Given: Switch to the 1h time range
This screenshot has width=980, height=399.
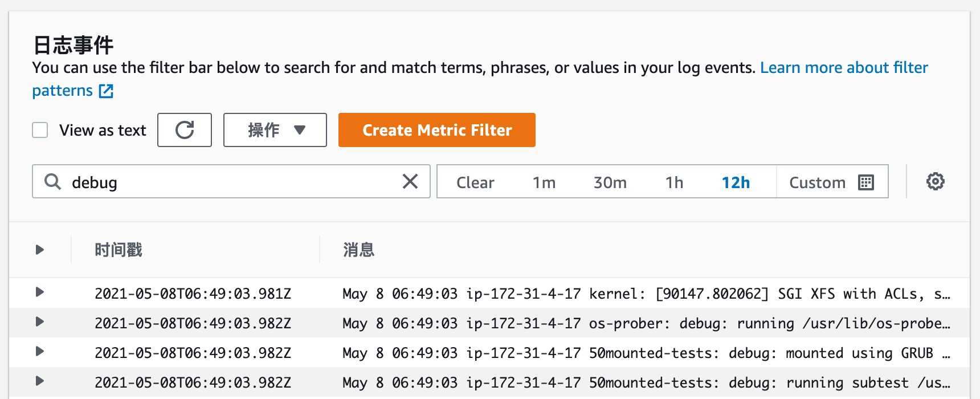Looking at the screenshot, I should [x=674, y=182].
